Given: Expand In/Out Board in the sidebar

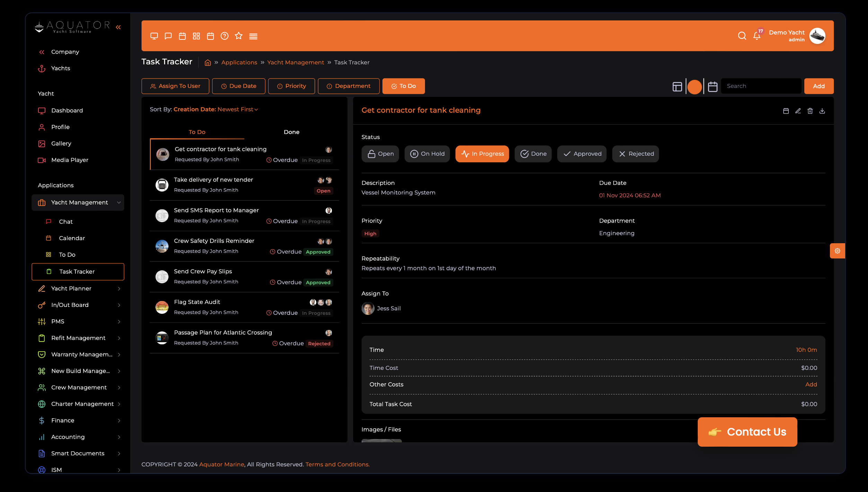Looking at the screenshot, I should (78, 305).
